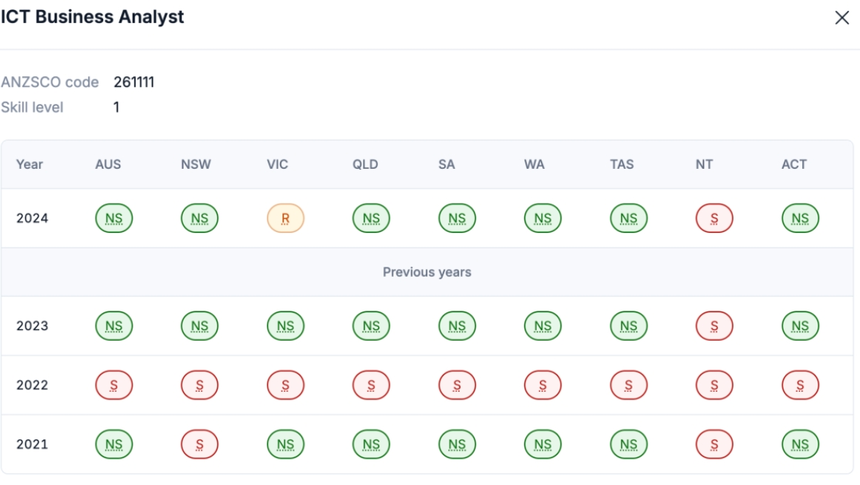Click the WA column header
Viewport: 860px width, 485px height.
click(x=534, y=165)
